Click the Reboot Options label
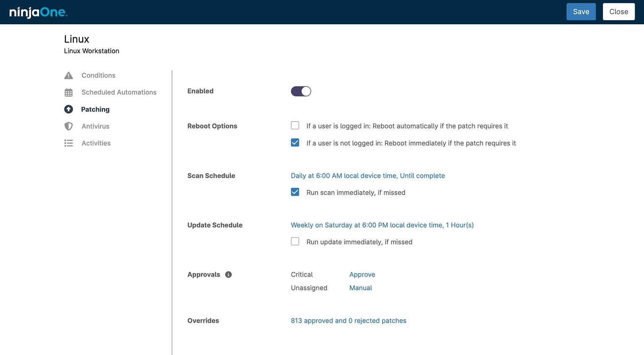Screen dimensions: 644x355 212,126
